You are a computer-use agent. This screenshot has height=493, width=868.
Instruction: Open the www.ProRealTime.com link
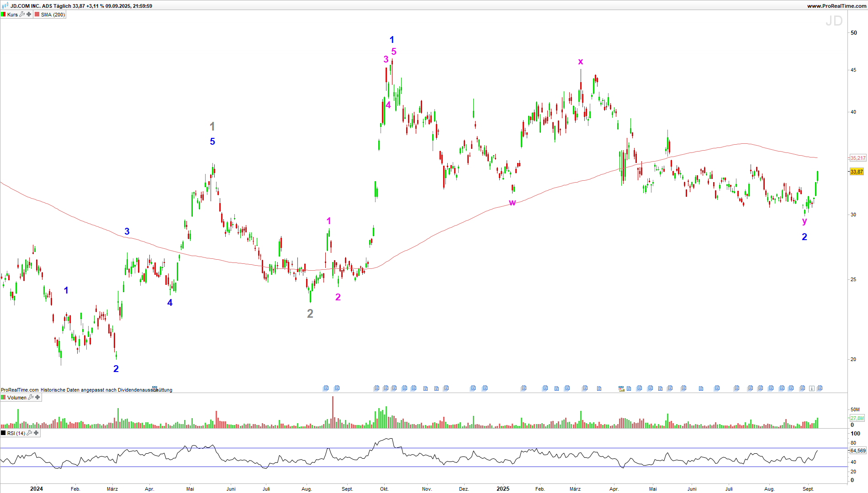(836, 6)
